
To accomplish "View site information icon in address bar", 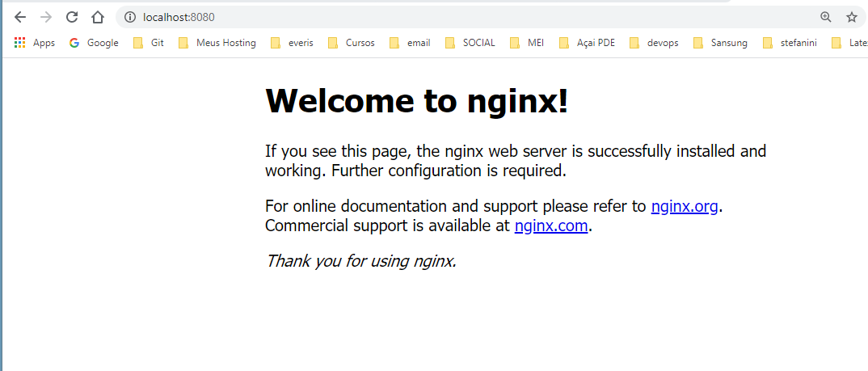I will (129, 17).
